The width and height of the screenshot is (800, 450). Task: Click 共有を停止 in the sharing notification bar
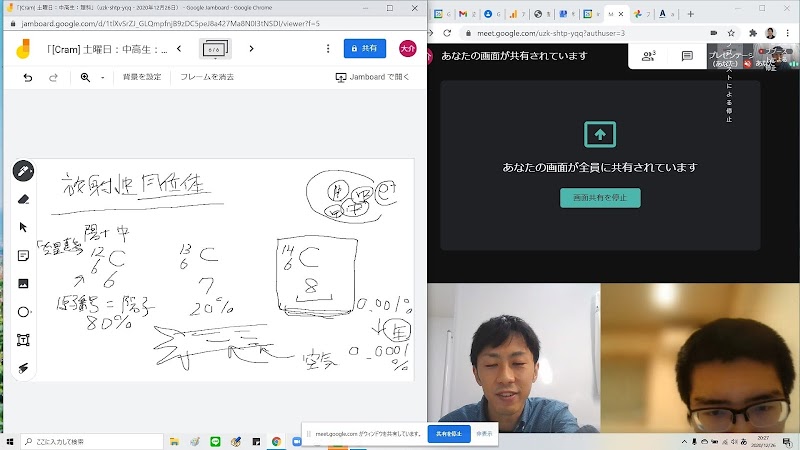click(449, 434)
